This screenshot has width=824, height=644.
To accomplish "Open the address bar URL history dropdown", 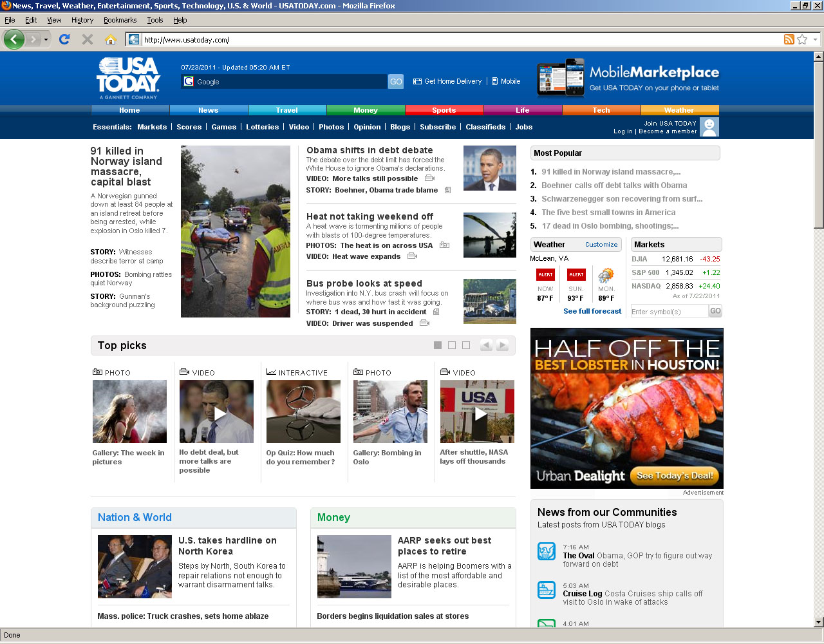I will click(815, 39).
